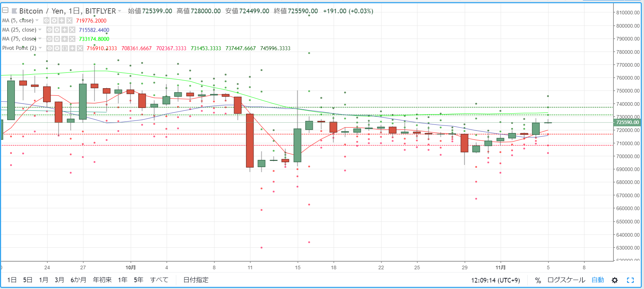Image resolution: width=644 pixels, height=289 pixels.
Task: Expand the BITFLYER symbol dropdown arrow
Action: [120, 11]
